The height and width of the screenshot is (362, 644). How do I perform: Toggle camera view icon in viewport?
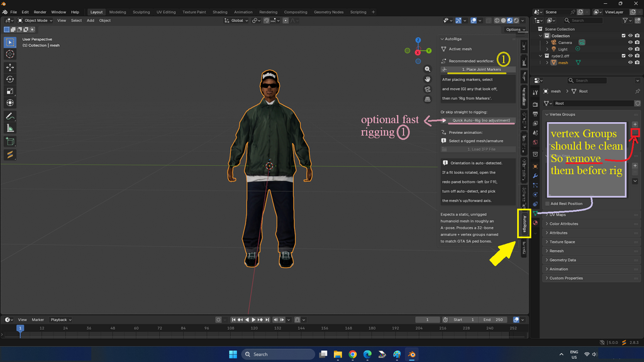[428, 89]
